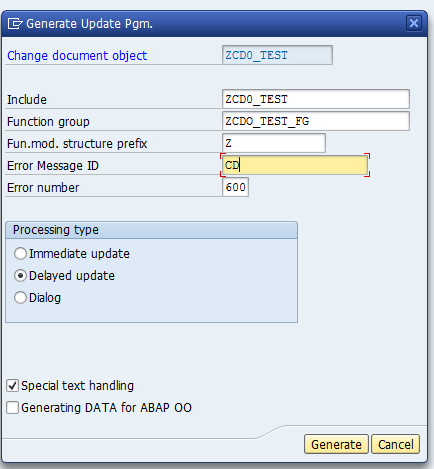This screenshot has width=434, height=469.
Task: Click the Error Message ID label
Action: coord(53,166)
